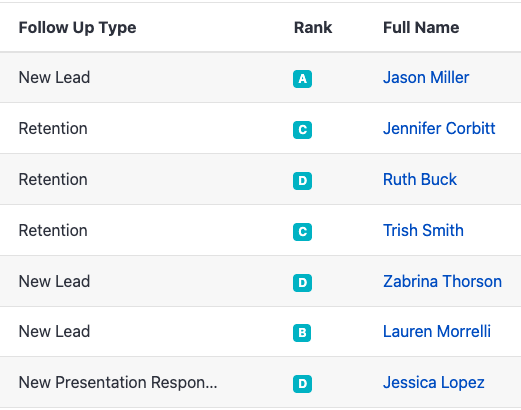Image resolution: width=521 pixels, height=410 pixels.
Task: Open the Zabrina Thorson contact link
Action: click(x=442, y=282)
